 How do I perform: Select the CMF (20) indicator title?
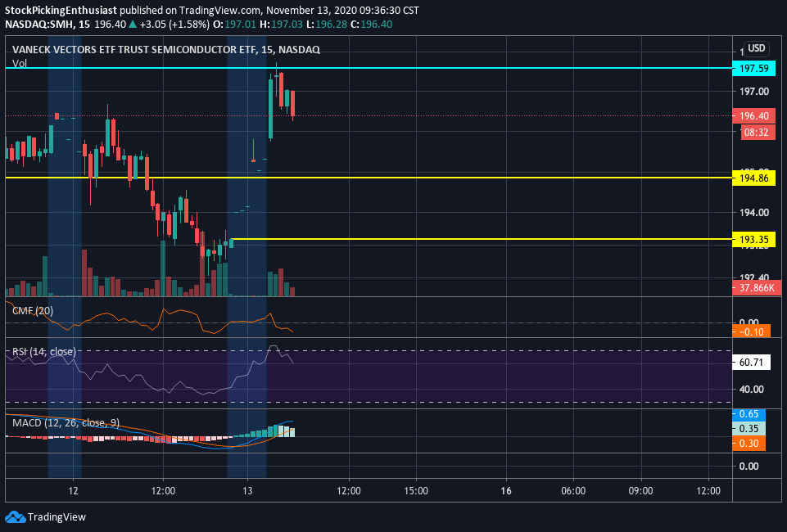click(33, 311)
